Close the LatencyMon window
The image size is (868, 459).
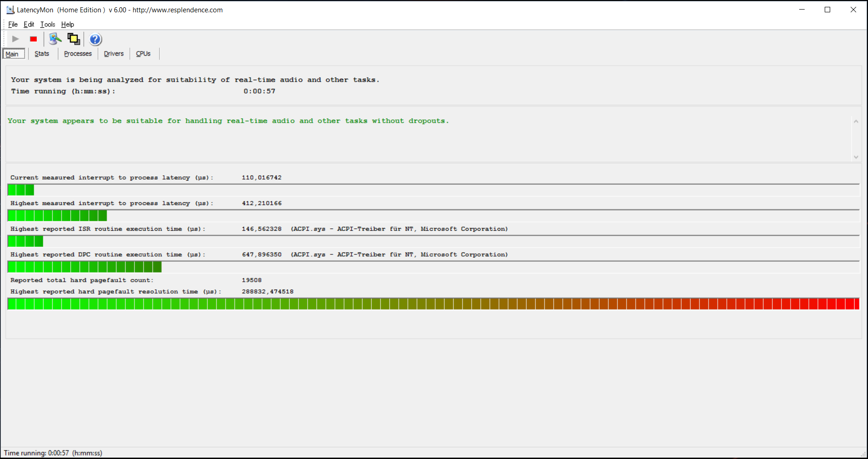coord(853,10)
